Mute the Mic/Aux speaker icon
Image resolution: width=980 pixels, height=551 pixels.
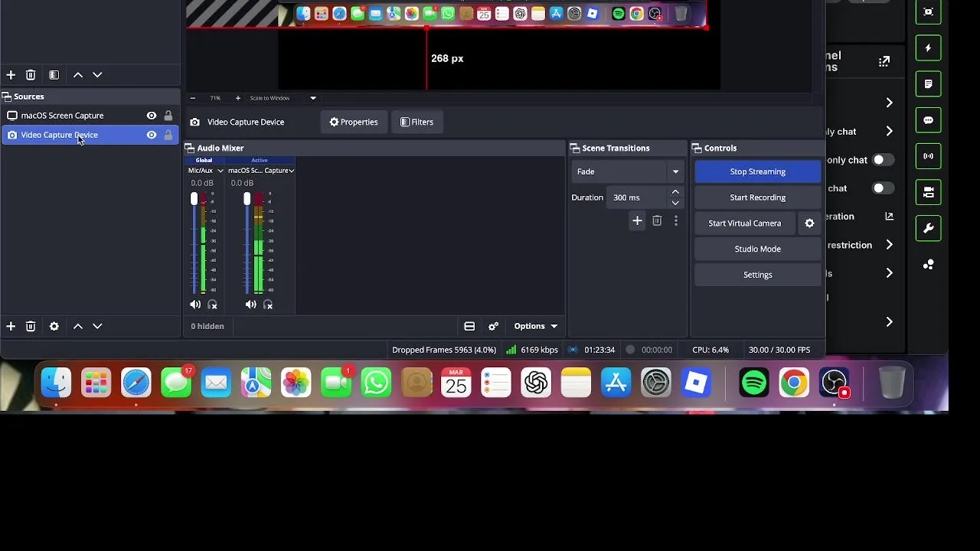[x=195, y=305]
